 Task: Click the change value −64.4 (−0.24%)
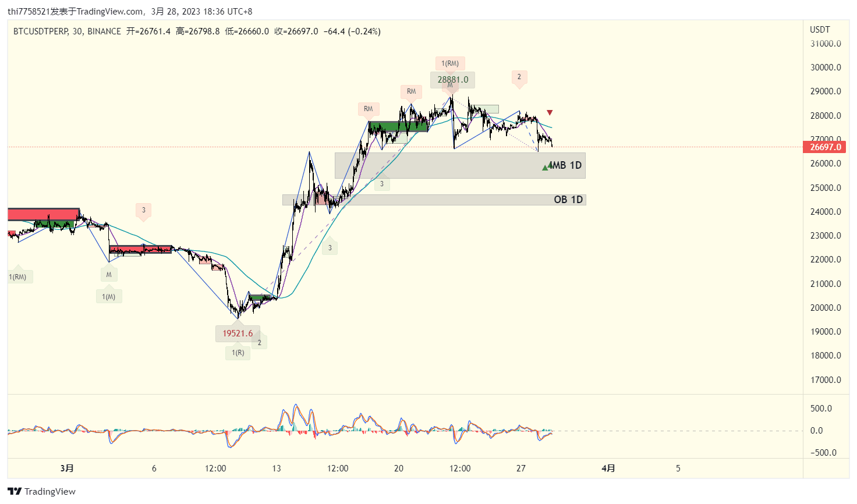point(352,31)
